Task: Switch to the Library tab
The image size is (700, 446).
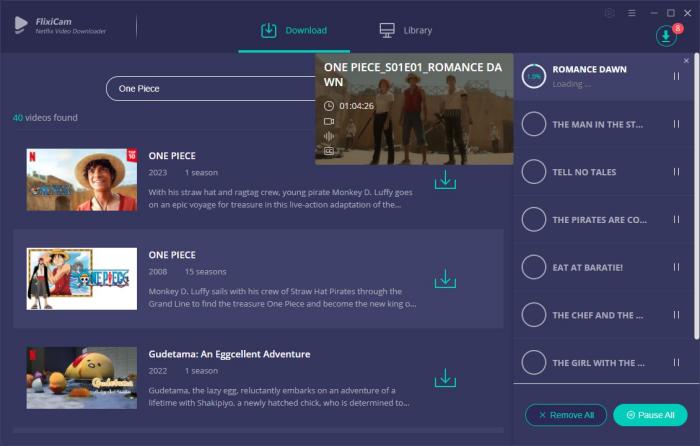Action: click(x=406, y=30)
